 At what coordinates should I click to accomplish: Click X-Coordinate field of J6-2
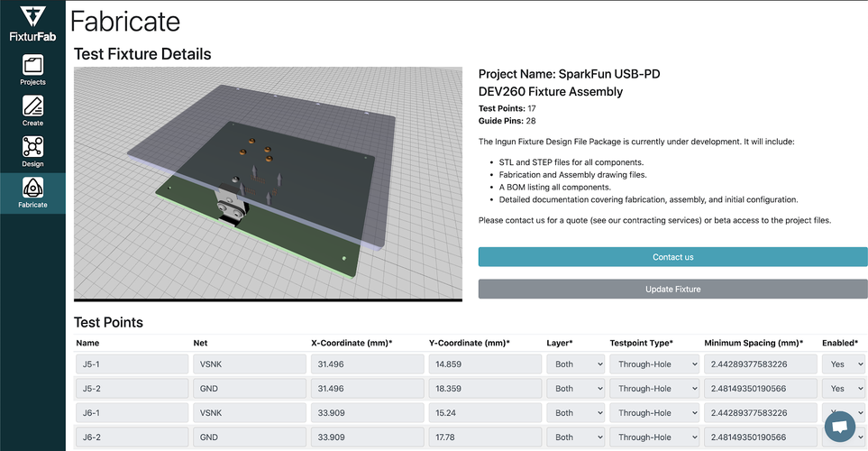[368, 437]
